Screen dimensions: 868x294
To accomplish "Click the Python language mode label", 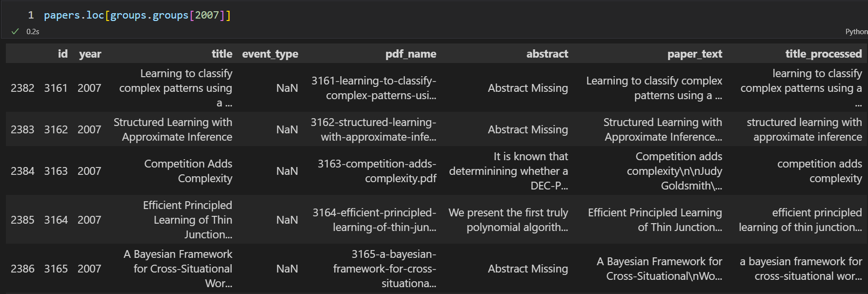I will coord(856,31).
